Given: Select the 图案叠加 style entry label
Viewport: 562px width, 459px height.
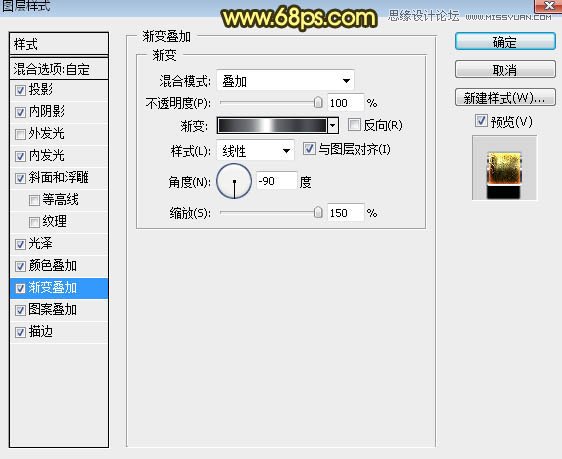Looking at the screenshot, I should (53, 309).
